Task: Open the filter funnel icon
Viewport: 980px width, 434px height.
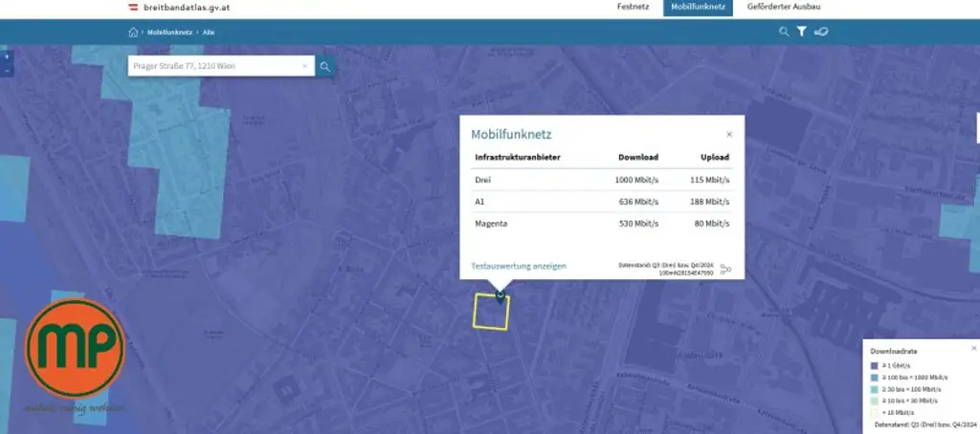Action: tap(802, 32)
